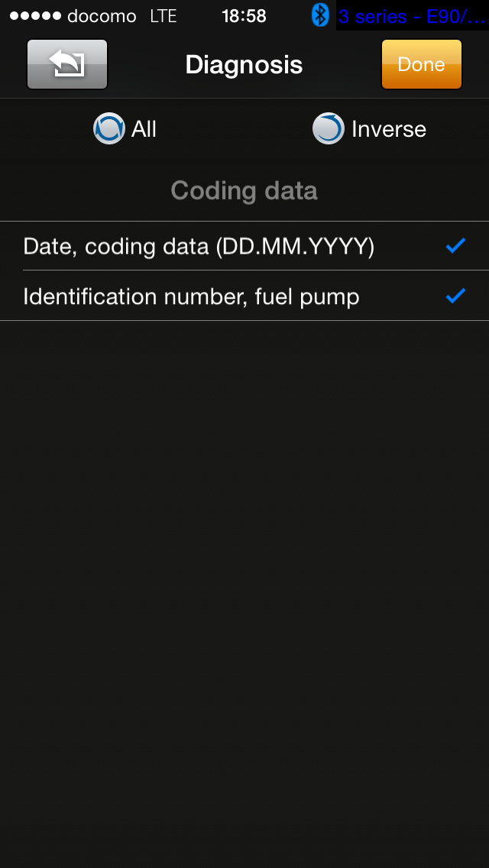Tap the signal strength dots

click(x=35, y=16)
